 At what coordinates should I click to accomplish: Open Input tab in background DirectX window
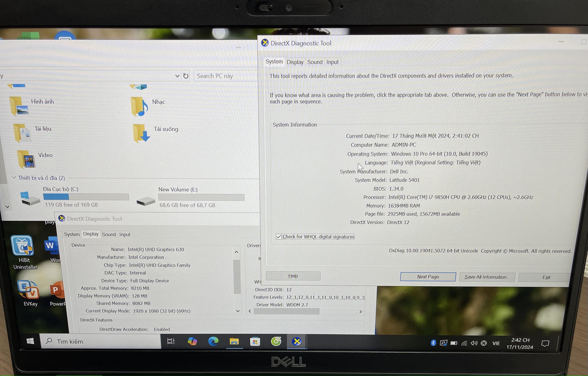pos(125,234)
